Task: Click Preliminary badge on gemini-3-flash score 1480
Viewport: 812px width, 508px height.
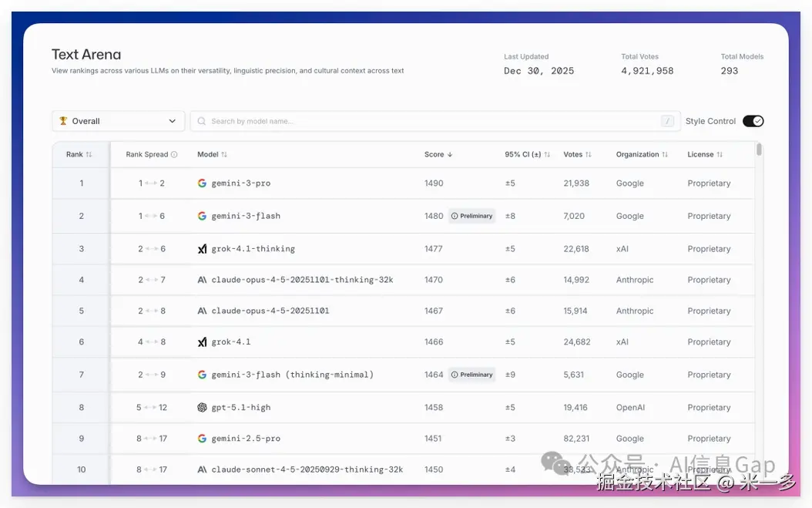Action: [471, 216]
